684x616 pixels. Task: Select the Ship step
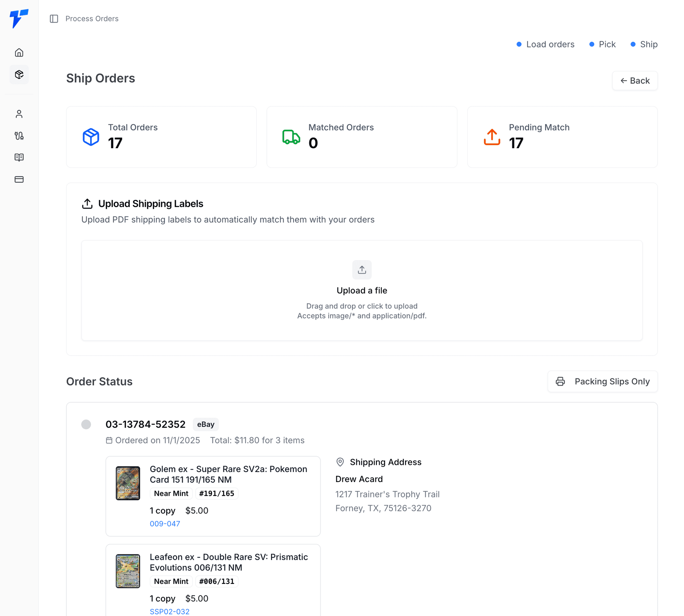644,44
